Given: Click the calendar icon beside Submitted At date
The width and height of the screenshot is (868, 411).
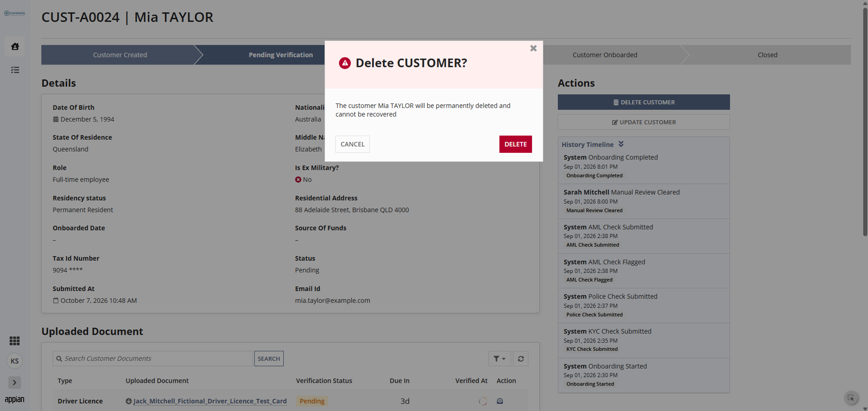Looking at the screenshot, I should (x=56, y=300).
